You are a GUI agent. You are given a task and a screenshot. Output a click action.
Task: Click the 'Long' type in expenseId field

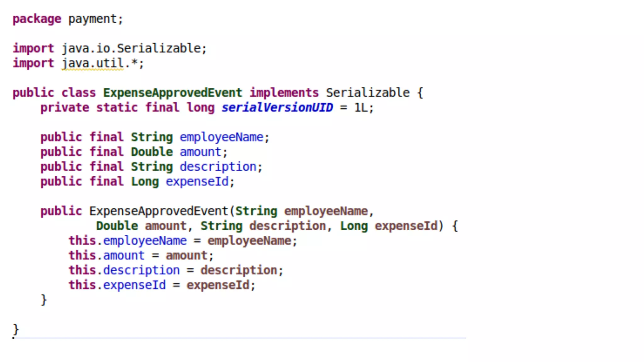tap(145, 182)
